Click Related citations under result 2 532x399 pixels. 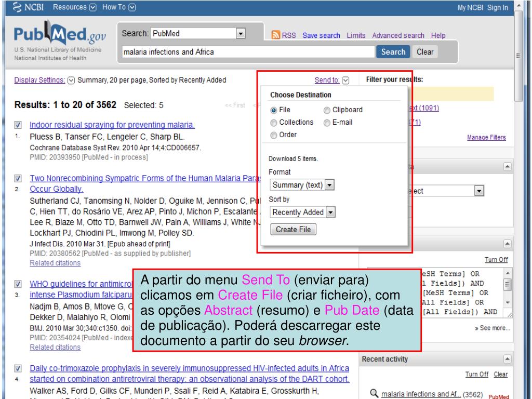[55, 263]
